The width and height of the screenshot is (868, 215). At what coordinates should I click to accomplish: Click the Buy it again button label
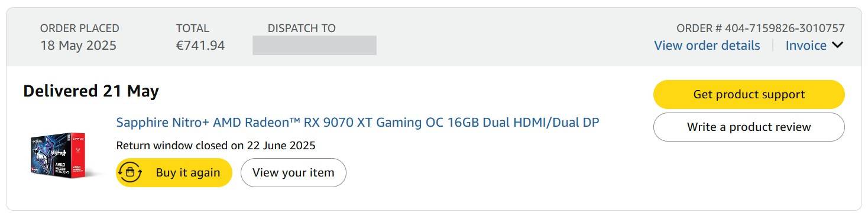pyautogui.click(x=188, y=172)
